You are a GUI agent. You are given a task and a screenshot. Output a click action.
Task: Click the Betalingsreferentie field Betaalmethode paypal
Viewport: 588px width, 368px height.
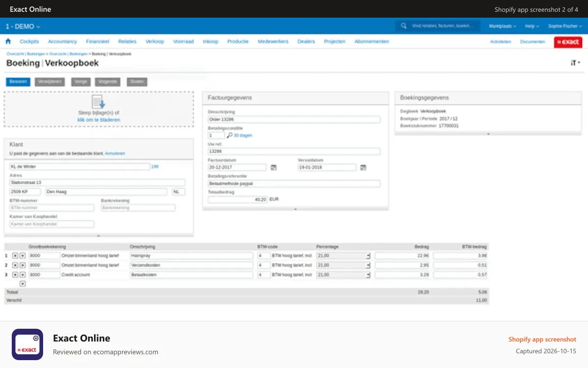[x=294, y=184]
